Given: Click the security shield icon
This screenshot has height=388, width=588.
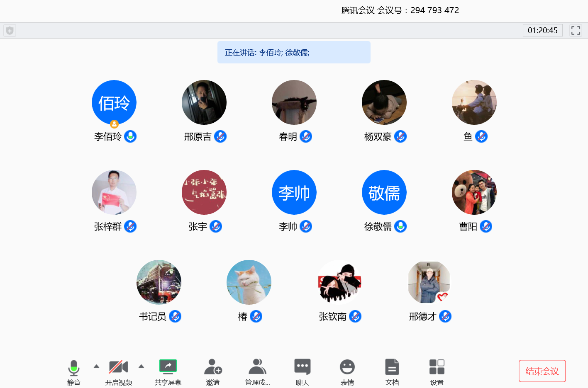Looking at the screenshot, I should (x=10, y=31).
